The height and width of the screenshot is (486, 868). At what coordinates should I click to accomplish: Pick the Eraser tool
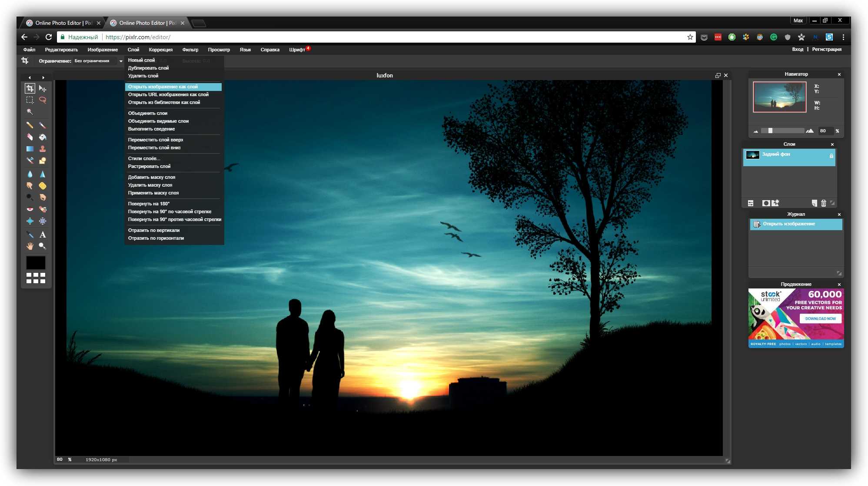click(30, 137)
